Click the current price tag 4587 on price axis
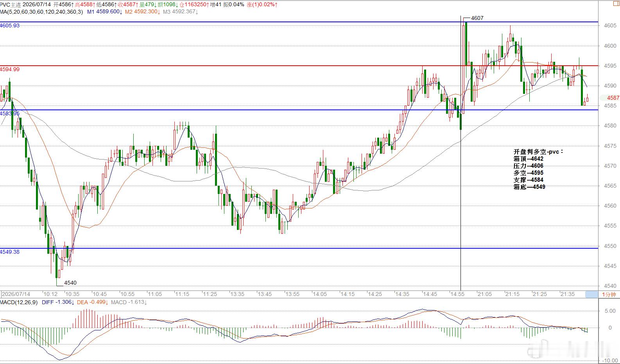This screenshot has width=620, height=364. coord(613,98)
